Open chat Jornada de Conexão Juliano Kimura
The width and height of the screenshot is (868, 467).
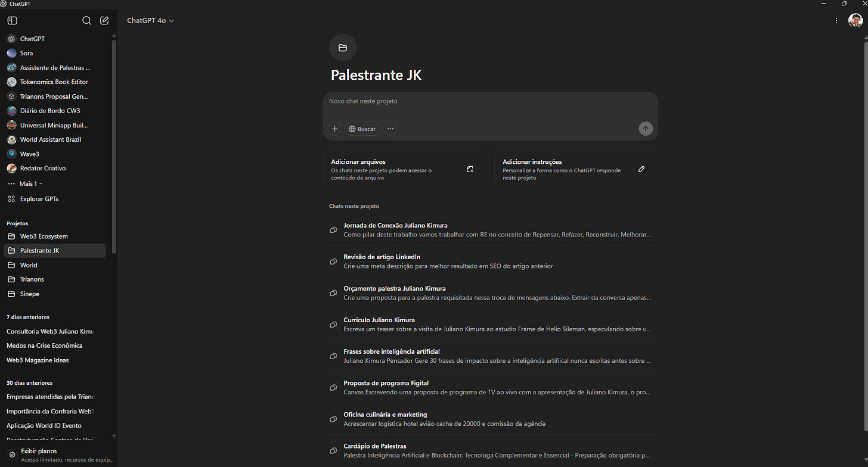click(x=491, y=230)
